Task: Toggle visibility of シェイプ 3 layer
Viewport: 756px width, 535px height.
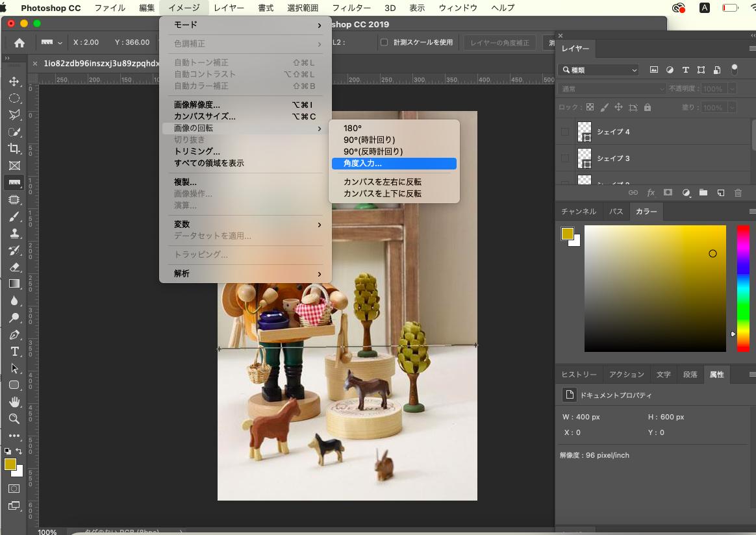Action: pyautogui.click(x=565, y=158)
